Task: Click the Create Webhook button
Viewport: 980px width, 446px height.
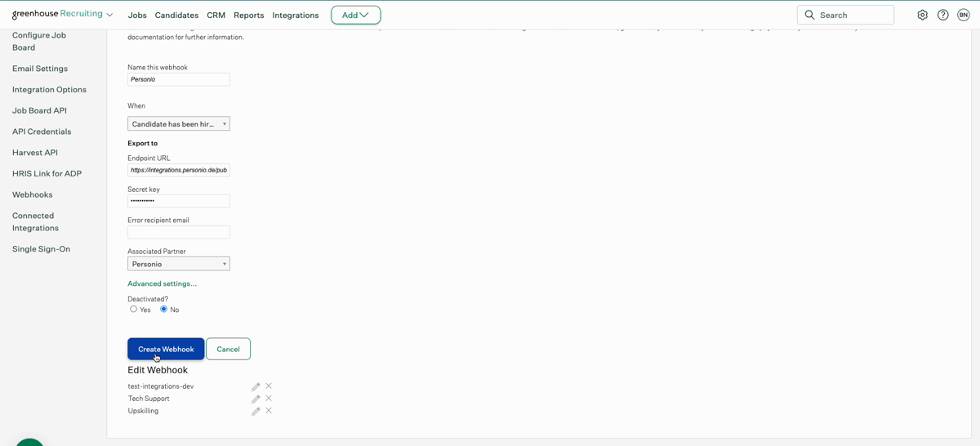Action: (x=166, y=349)
